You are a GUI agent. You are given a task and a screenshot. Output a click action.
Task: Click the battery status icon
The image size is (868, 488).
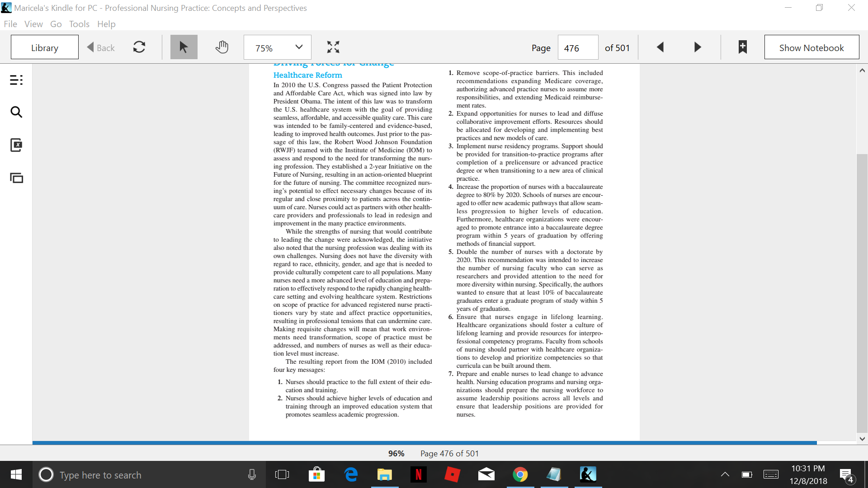pyautogui.click(x=747, y=474)
